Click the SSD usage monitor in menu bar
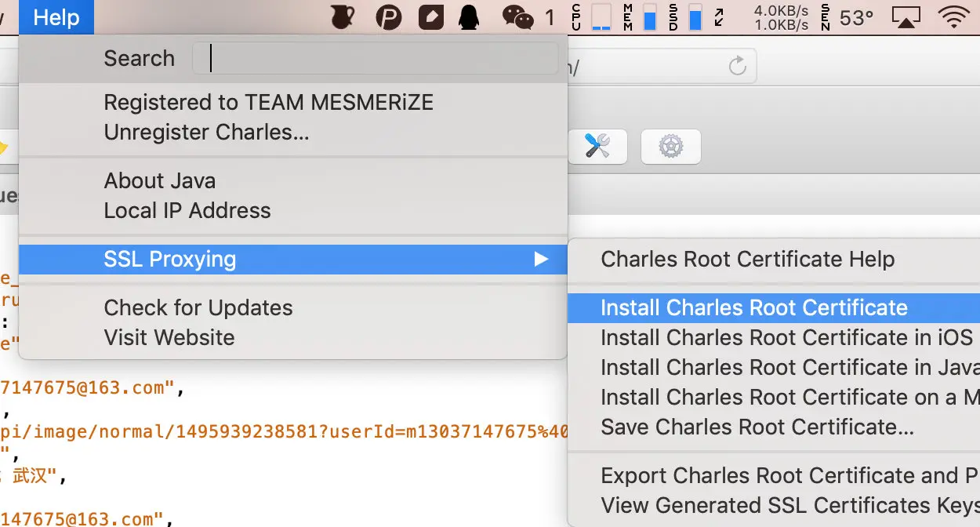The width and height of the screenshot is (980, 527). pyautogui.click(x=686, y=17)
